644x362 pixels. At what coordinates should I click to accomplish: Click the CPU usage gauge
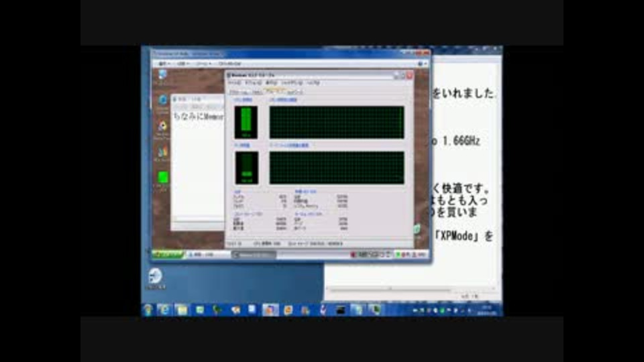tap(246, 122)
